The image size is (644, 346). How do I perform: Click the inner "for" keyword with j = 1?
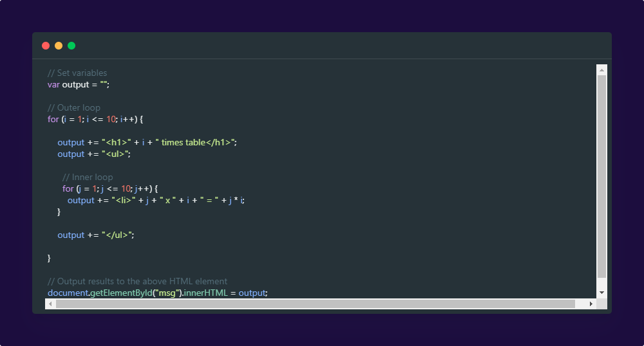tap(68, 188)
